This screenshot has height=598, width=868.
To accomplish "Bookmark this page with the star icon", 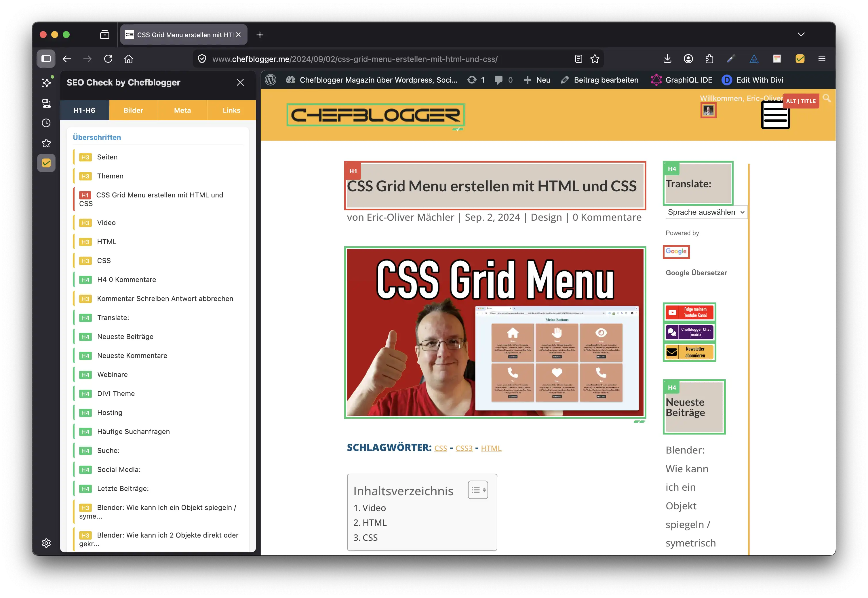I will [595, 59].
